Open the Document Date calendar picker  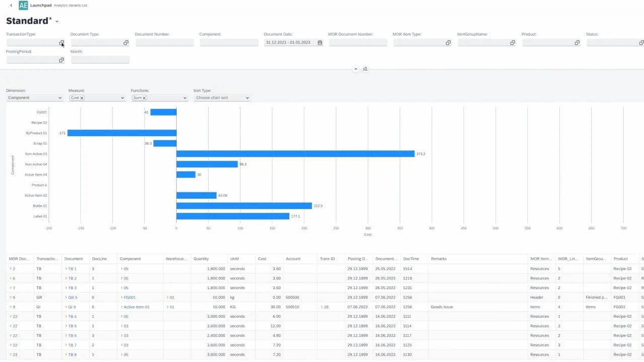coord(320,43)
